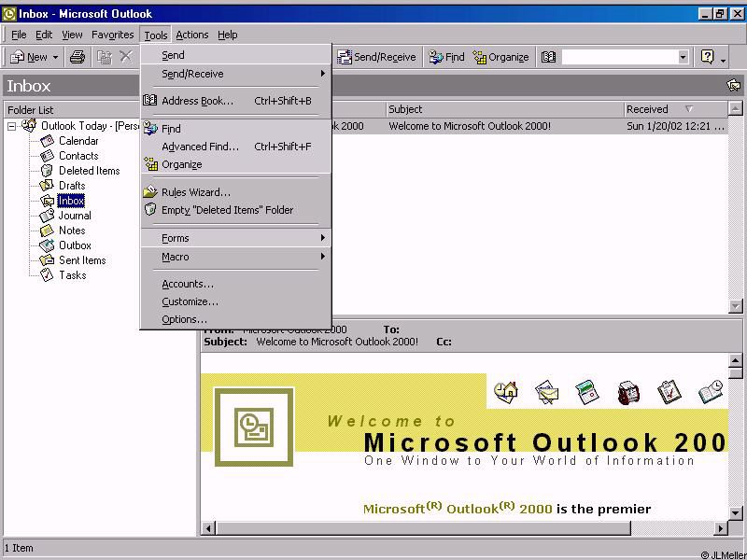Click the journal book icon in welcome banner
The image size is (747, 560).
(x=711, y=392)
